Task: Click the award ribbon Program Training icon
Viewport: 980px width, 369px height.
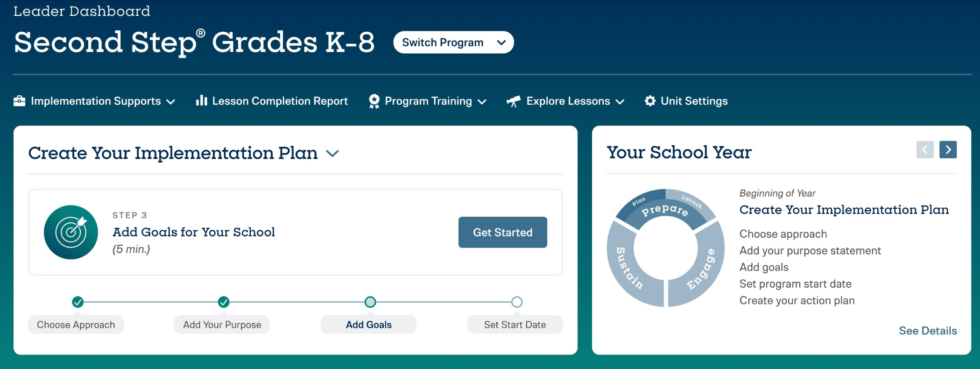Action: (x=374, y=101)
